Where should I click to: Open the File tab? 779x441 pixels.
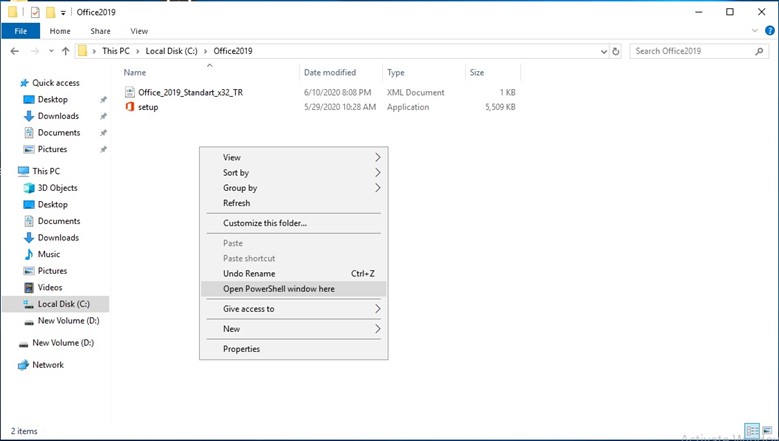pos(21,31)
